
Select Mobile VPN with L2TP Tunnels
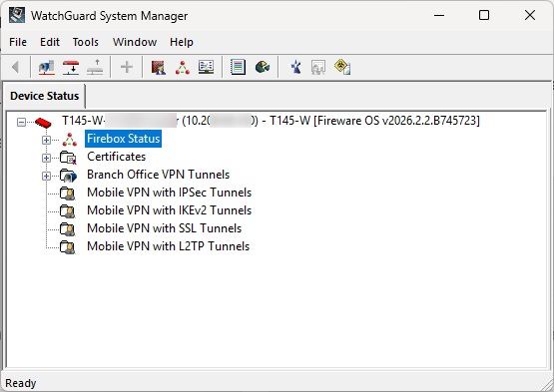(x=168, y=246)
